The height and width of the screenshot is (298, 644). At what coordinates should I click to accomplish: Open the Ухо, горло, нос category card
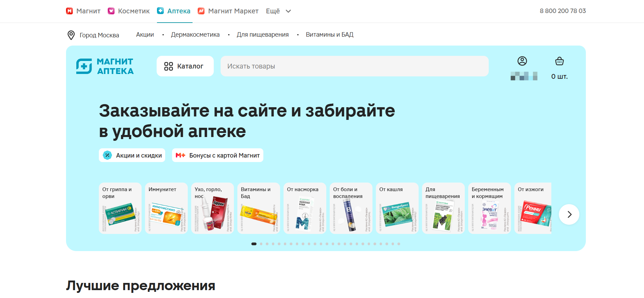(x=212, y=208)
